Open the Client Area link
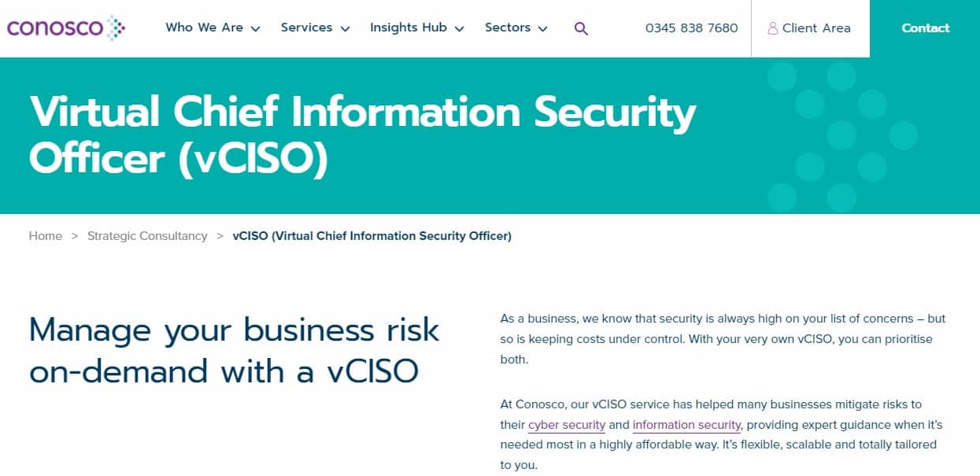The height and width of the screenshot is (476, 980). point(809,28)
